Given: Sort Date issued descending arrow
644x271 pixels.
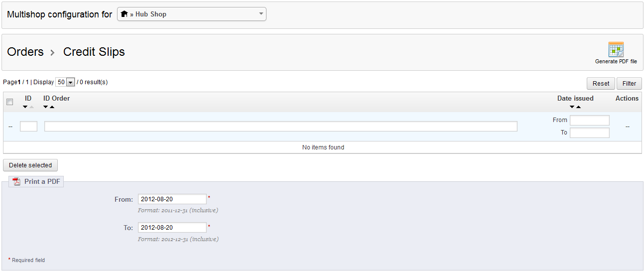Looking at the screenshot, I should [x=572, y=107].
